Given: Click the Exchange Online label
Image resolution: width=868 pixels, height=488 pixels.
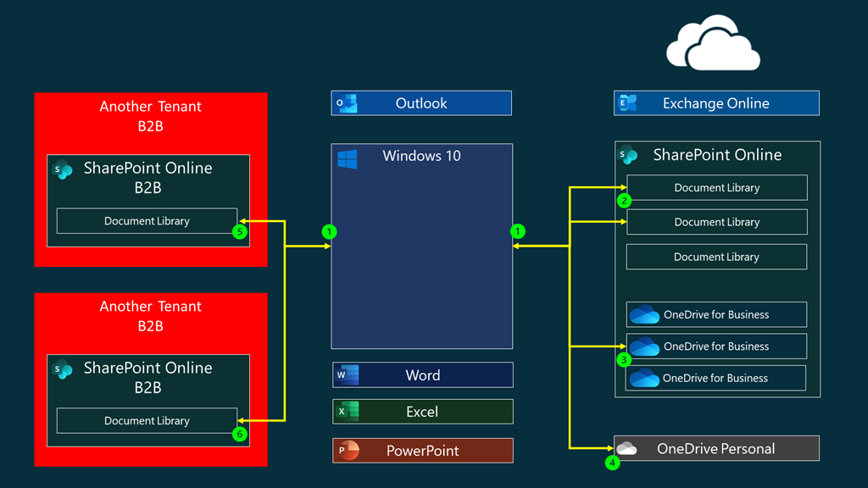Looking at the screenshot, I should click(715, 103).
